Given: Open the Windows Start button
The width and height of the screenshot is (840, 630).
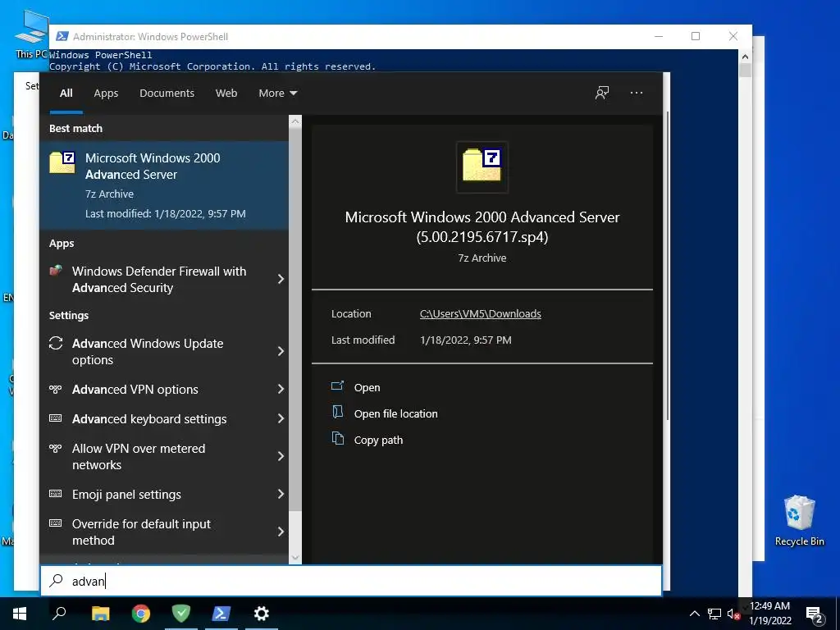Looking at the screenshot, I should (20, 614).
